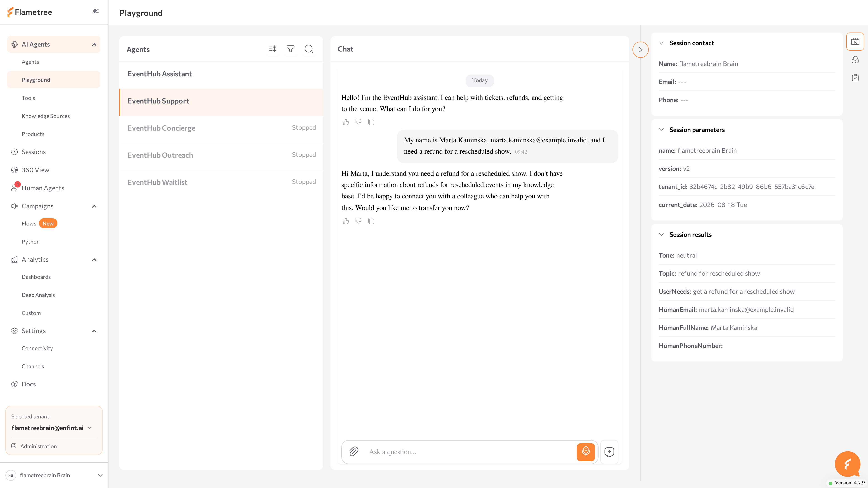The height and width of the screenshot is (488, 868).
Task: Click the Administration icon
Action: (x=14, y=446)
